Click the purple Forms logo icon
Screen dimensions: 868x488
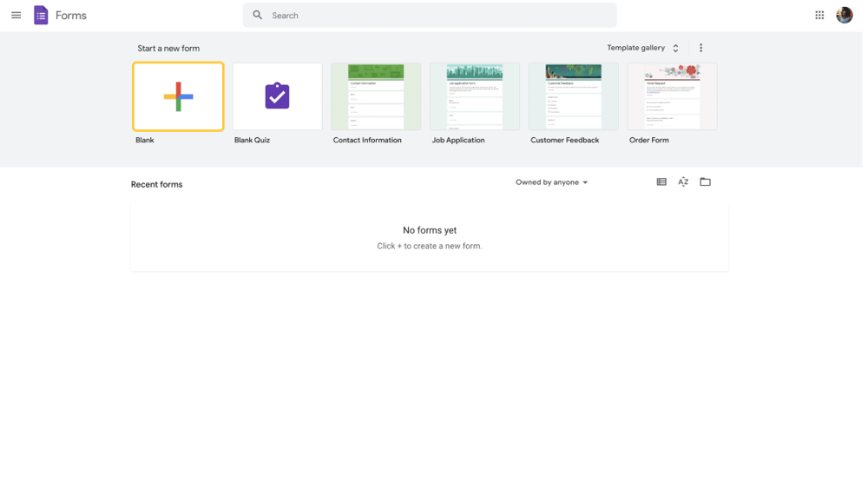(x=41, y=16)
